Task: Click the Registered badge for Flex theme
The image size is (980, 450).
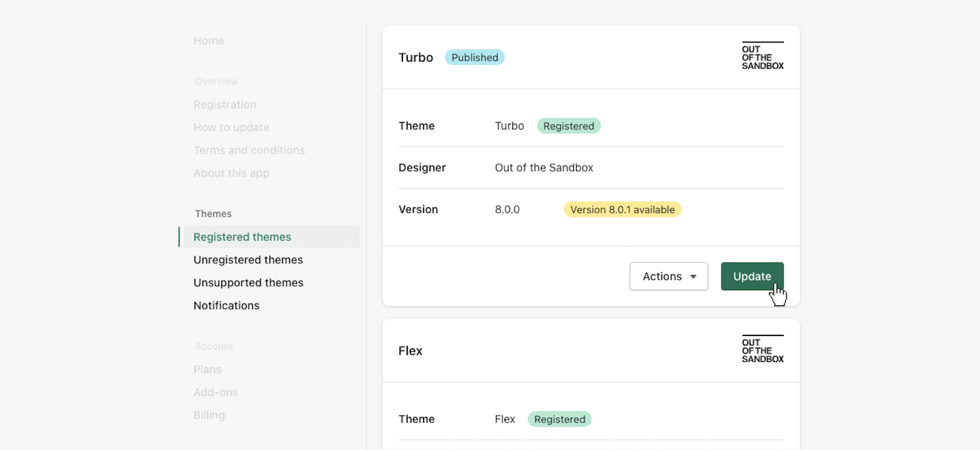Action: (560, 419)
